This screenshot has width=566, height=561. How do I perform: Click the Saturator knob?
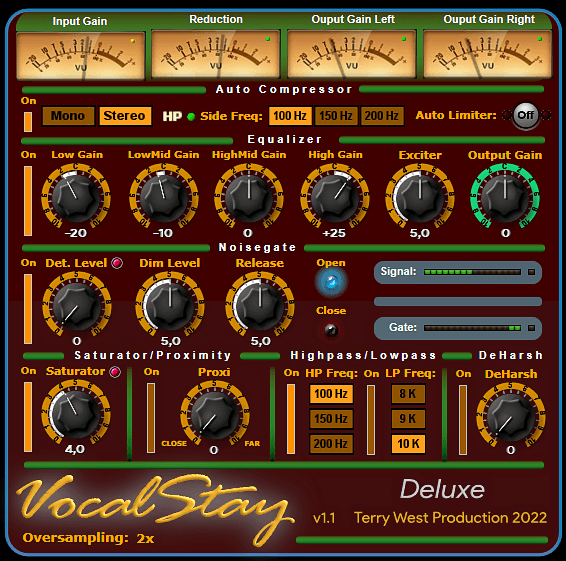(75, 414)
